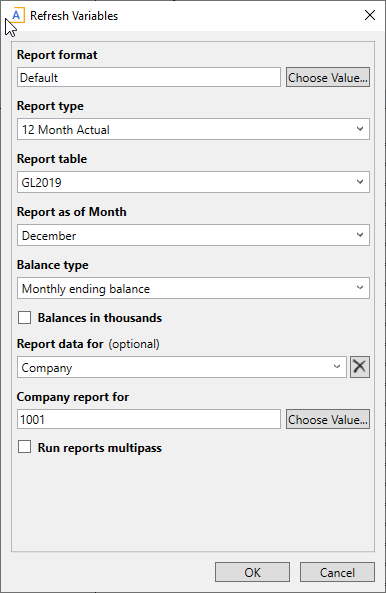Click the chevron arrow in Report type box
This screenshot has width=386, height=593.
point(360,129)
